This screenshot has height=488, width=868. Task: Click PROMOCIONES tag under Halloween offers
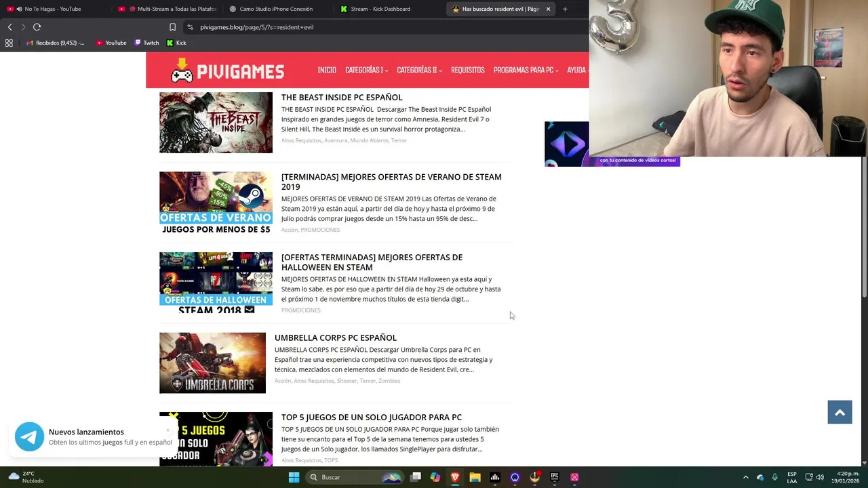click(301, 310)
